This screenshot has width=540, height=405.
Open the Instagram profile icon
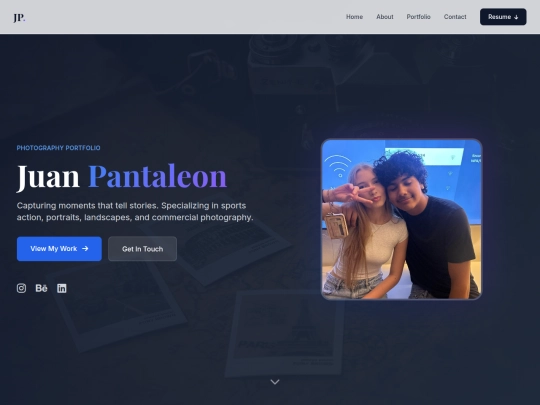21,288
